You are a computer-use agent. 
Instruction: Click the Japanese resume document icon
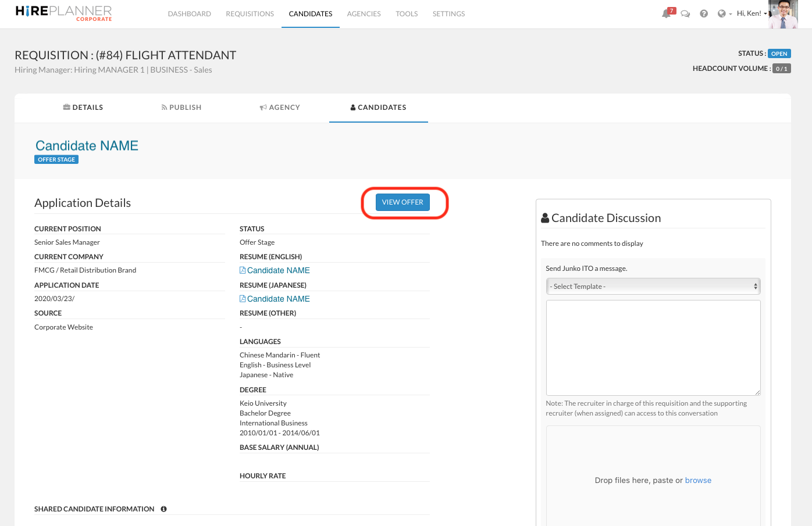click(243, 299)
